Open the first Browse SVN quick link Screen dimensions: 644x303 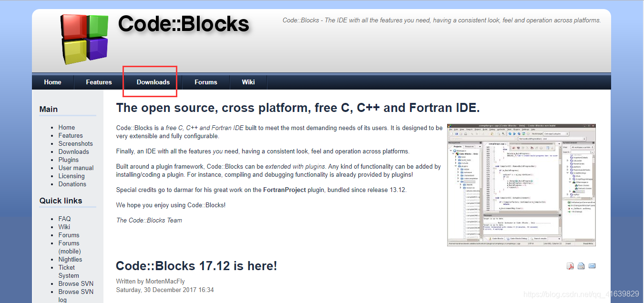coord(76,283)
